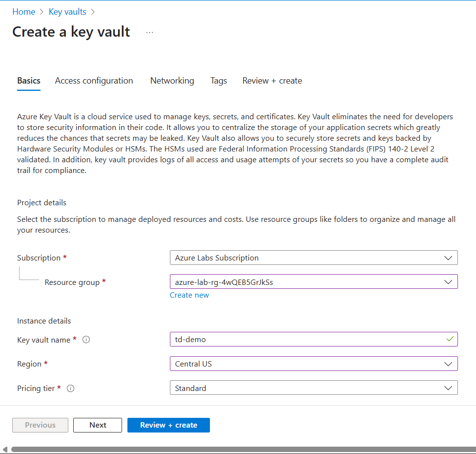The image size is (476, 454).
Task: Click the horizontal scrollbar left arrow
Action: tap(5, 450)
